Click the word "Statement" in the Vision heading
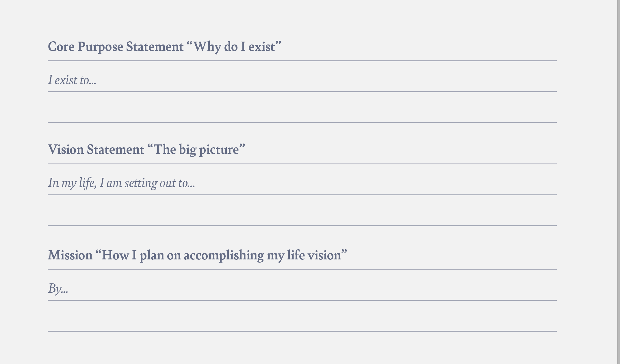620x364 pixels. pyautogui.click(x=116, y=150)
